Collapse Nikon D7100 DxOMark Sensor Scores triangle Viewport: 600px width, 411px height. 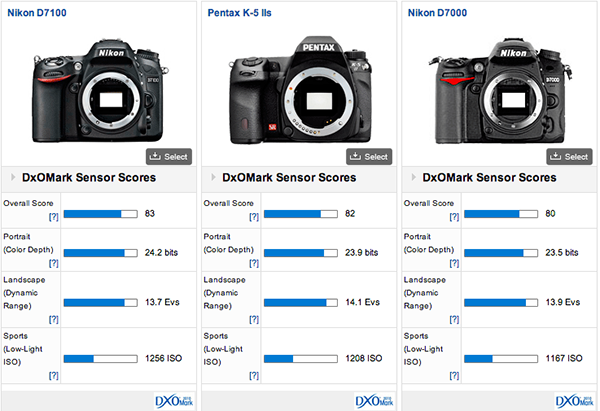[13, 177]
